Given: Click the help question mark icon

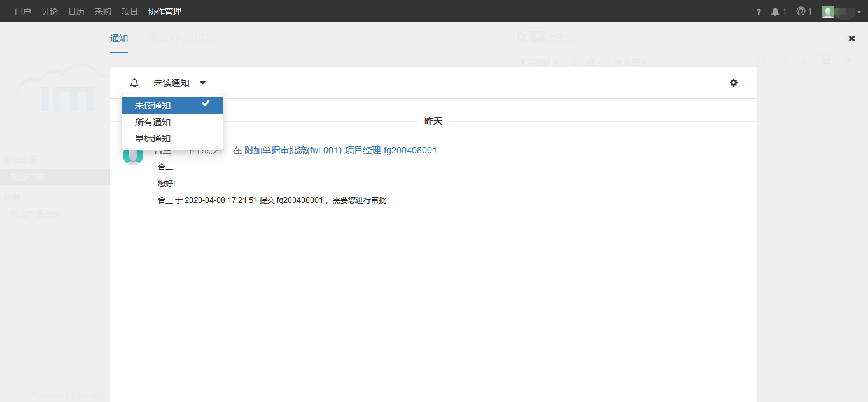Looking at the screenshot, I should (759, 12).
